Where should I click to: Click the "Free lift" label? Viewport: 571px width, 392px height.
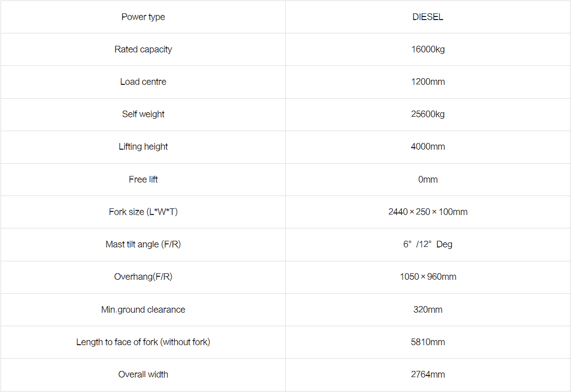click(x=143, y=180)
